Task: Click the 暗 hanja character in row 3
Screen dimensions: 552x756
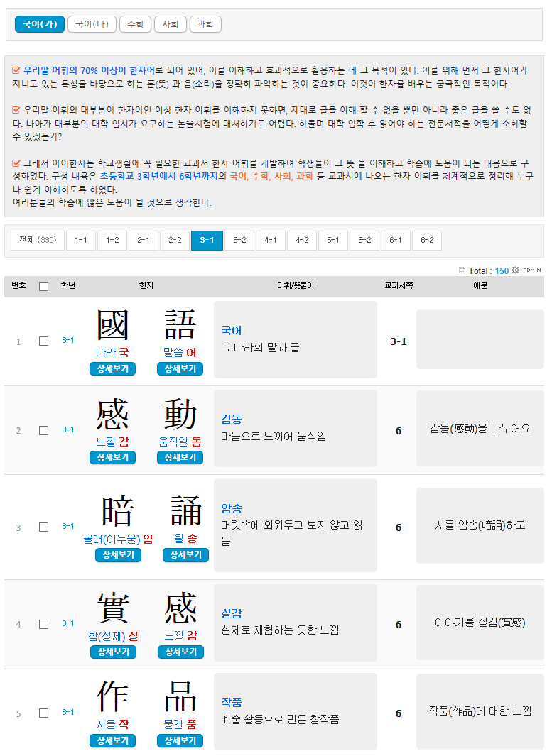Action: [x=118, y=512]
